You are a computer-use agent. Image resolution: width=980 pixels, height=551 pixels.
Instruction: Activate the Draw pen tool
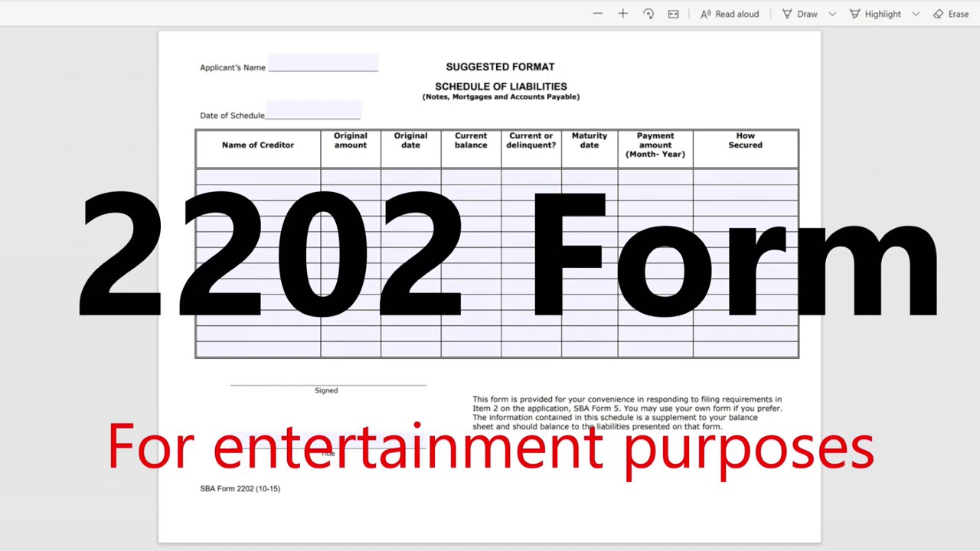pos(799,14)
